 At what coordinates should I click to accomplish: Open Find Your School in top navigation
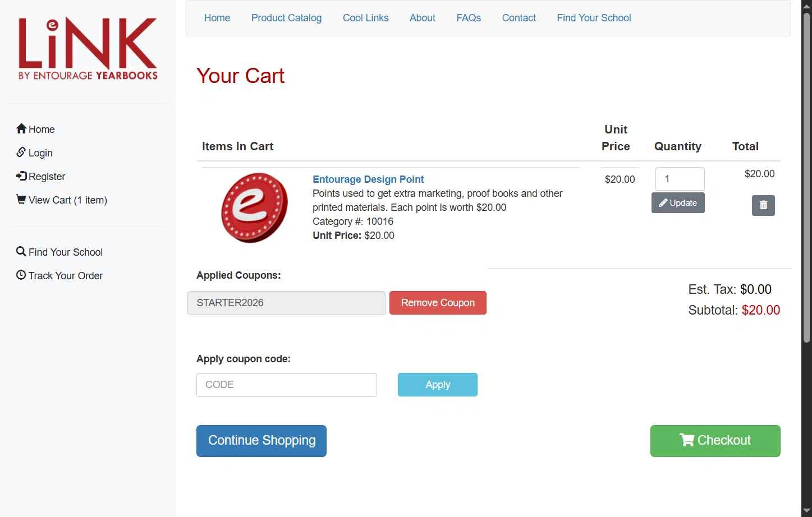click(x=594, y=18)
